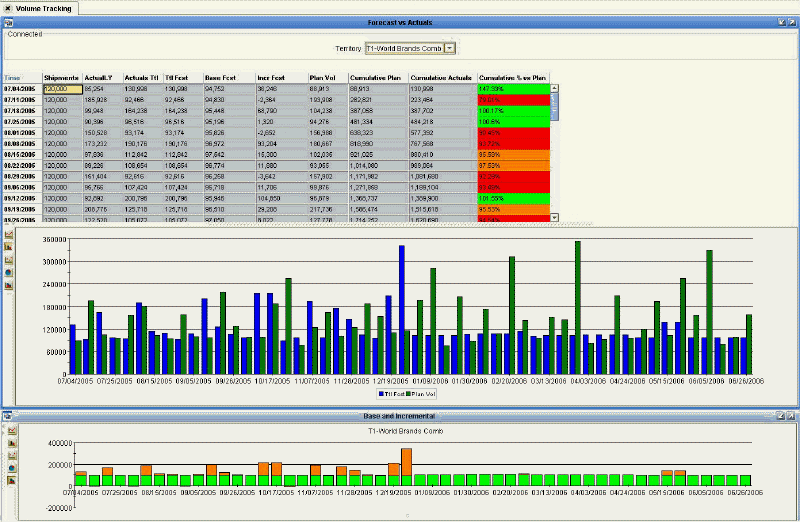800x522 pixels.
Task: Select bar chart icon in Base and Incremental panel
Action: click(x=12, y=443)
